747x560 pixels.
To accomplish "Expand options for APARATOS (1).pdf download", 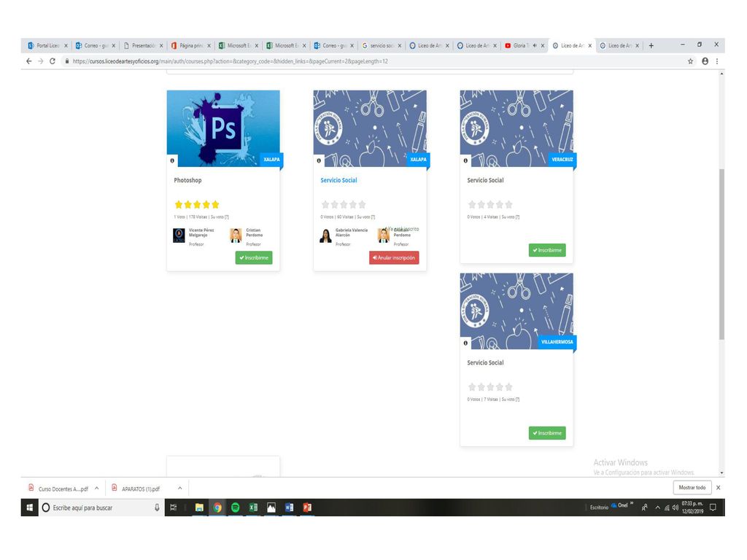I will (179, 489).
